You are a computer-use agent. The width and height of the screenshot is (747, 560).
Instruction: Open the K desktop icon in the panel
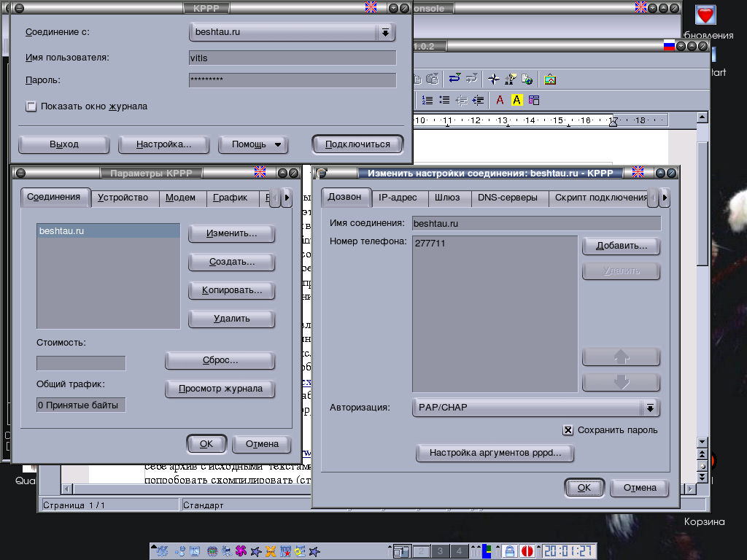(x=195, y=551)
